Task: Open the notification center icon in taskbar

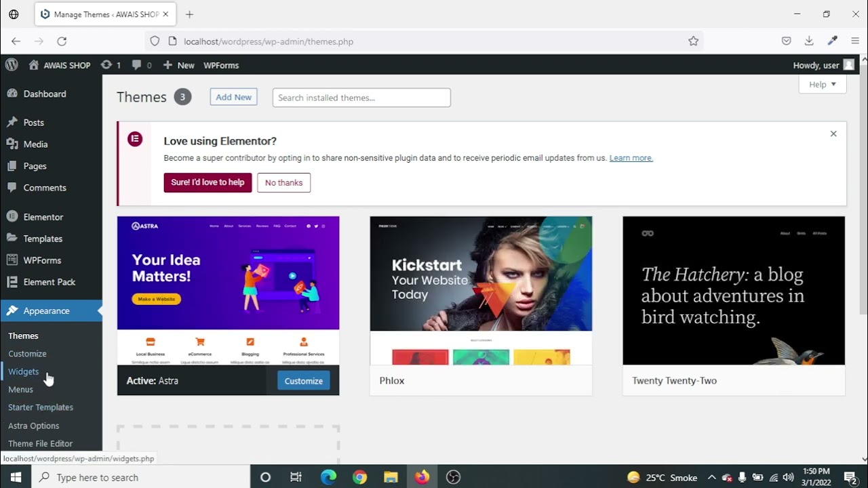Action: 850,477
